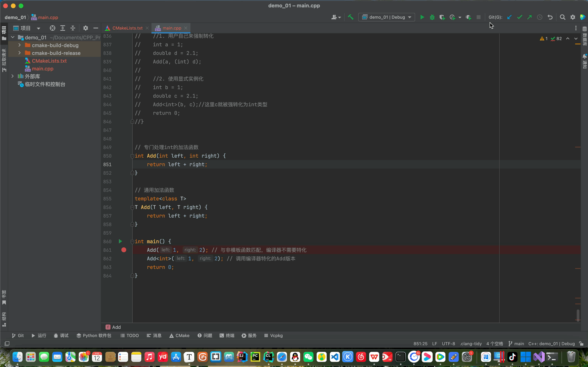Collapse all in project panel
Image resolution: width=588 pixels, height=367 pixels.
(x=73, y=28)
